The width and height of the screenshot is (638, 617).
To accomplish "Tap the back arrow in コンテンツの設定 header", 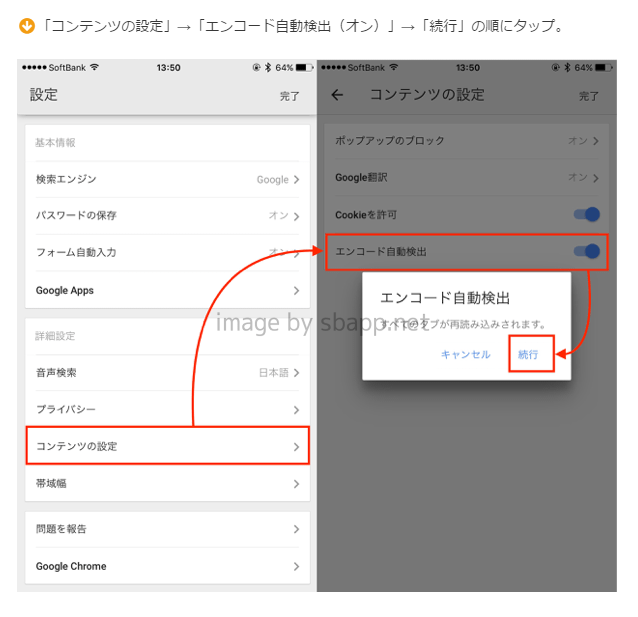I will tap(337, 95).
